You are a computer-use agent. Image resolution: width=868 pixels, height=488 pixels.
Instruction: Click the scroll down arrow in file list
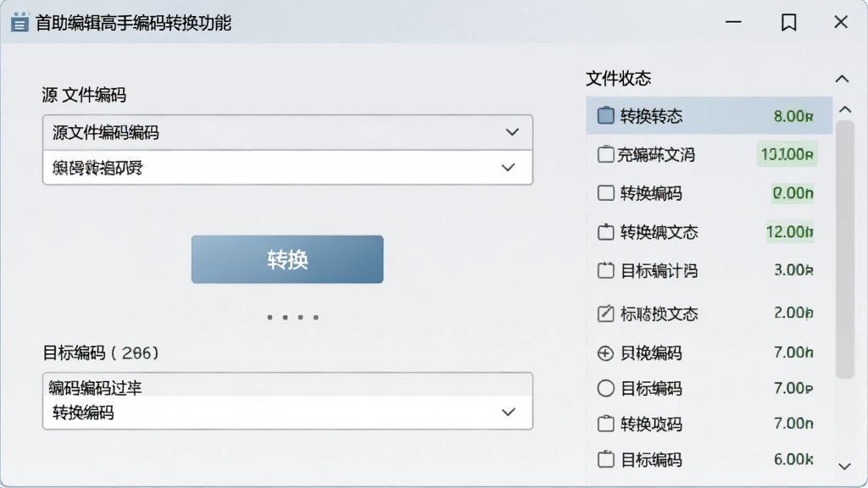coord(845,467)
